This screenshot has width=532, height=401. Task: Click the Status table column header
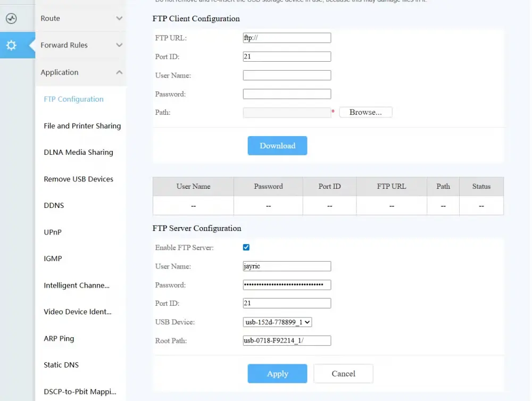tap(481, 187)
